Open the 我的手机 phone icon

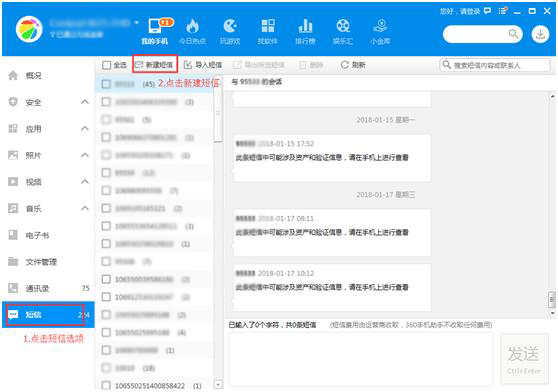pos(154,27)
